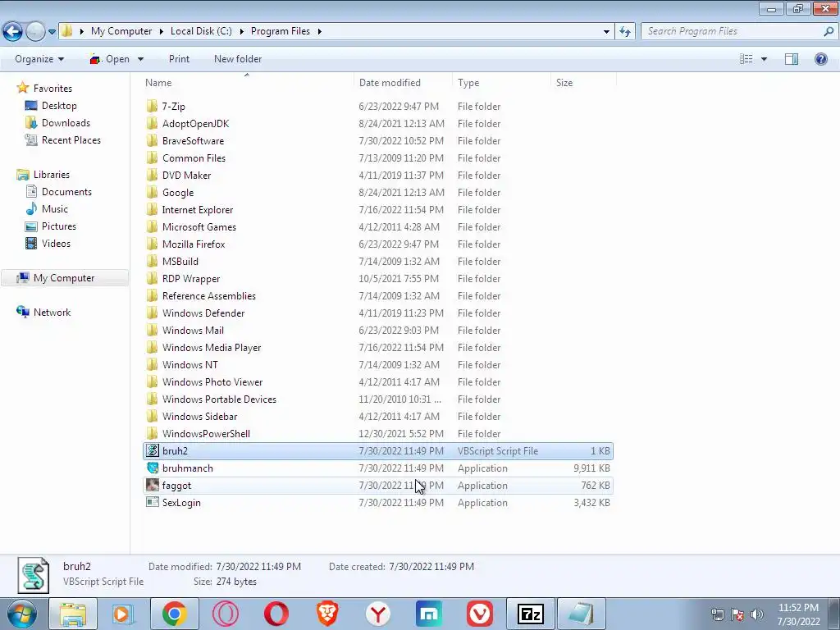The width and height of the screenshot is (840, 630).
Task: Expand arrow after Program Files in path
Action: click(x=319, y=31)
